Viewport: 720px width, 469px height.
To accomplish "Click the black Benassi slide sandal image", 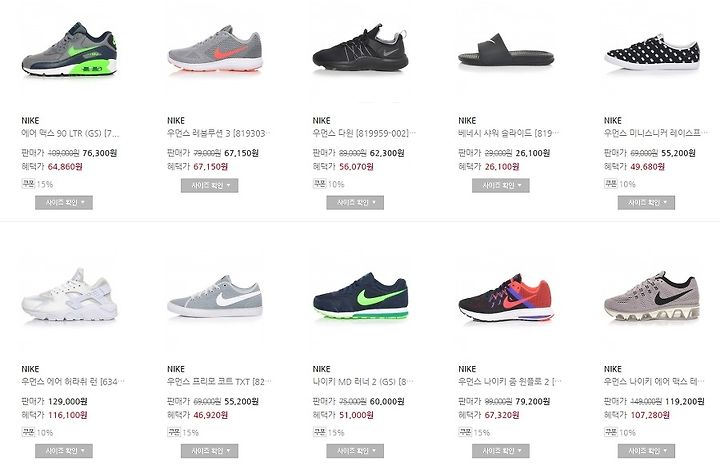I will coord(506,51).
